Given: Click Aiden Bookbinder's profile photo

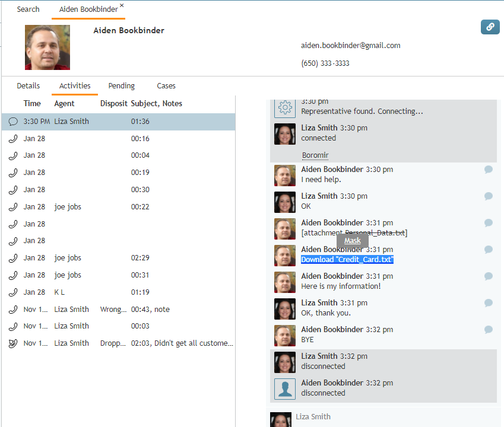Looking at the screenshot, I should click(47, 47).
